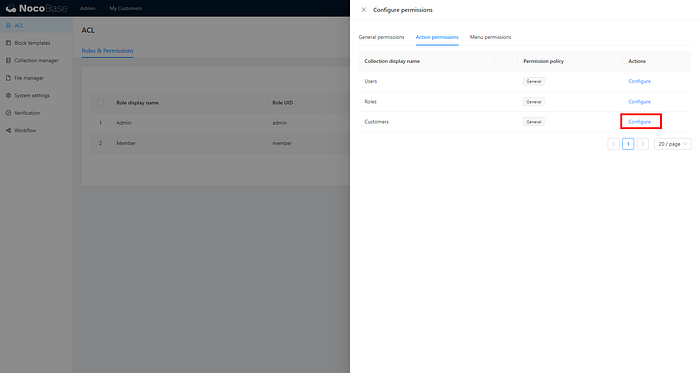Image resolution: width=700 pixels, height=373 pixels.
Task: Click the Member role row name
Action: click(x=126, y=143)
